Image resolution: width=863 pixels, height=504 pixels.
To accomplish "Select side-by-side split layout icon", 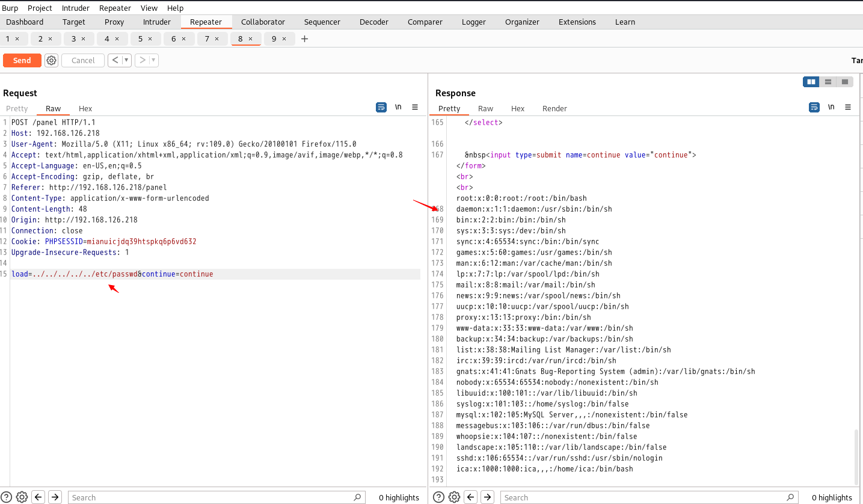I will 811,82.
